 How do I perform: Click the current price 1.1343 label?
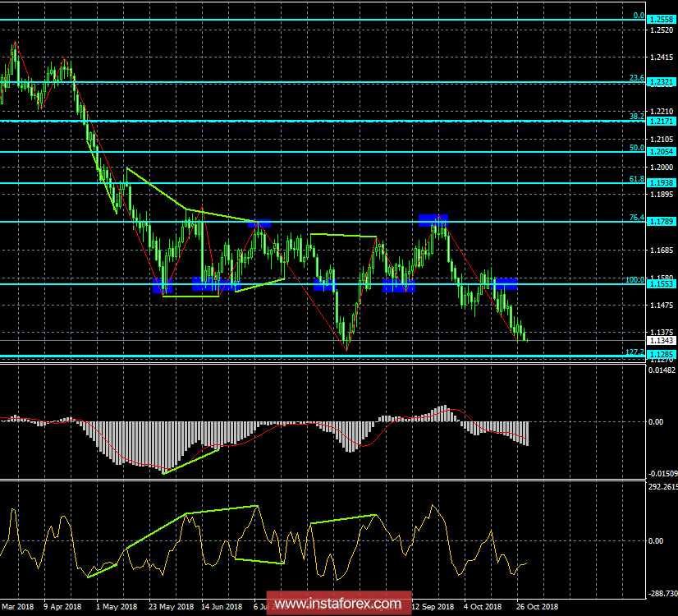[x=662, y=340]
